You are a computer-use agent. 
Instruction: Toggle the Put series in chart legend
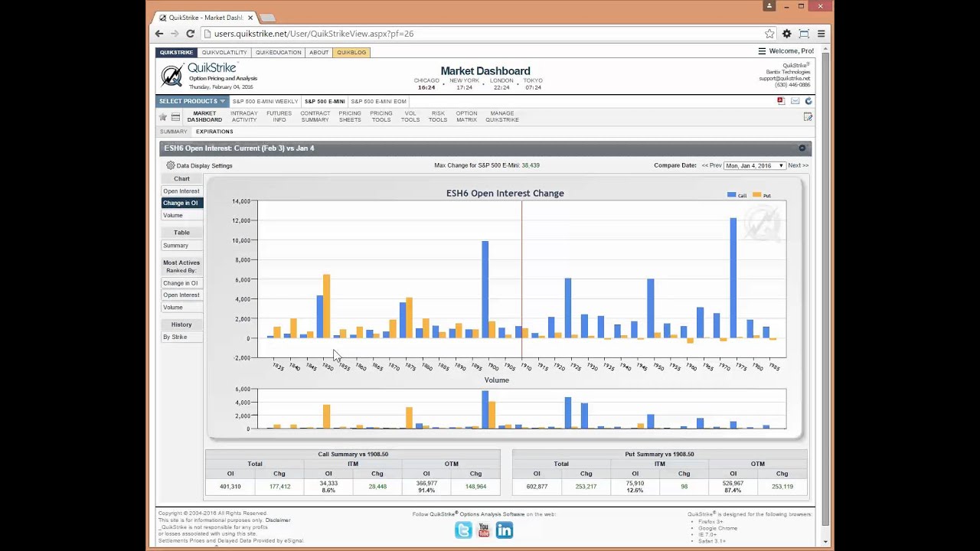(762, 196)
